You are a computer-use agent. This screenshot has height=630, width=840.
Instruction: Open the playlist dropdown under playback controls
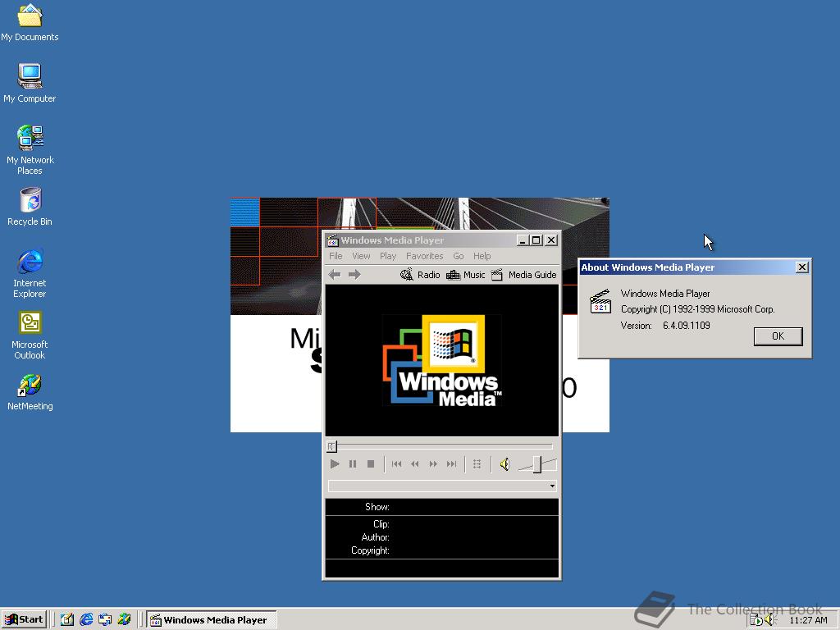(x=552, y=486)
